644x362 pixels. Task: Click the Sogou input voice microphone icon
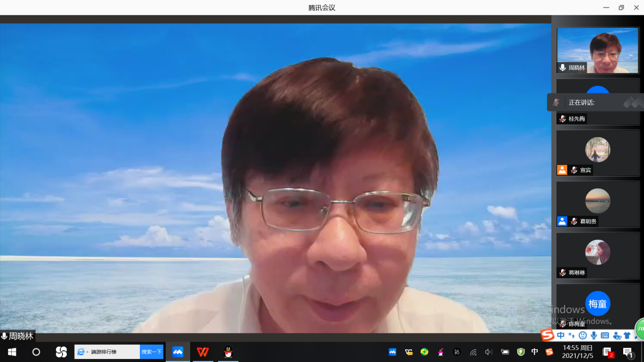(x=594, y=336)
